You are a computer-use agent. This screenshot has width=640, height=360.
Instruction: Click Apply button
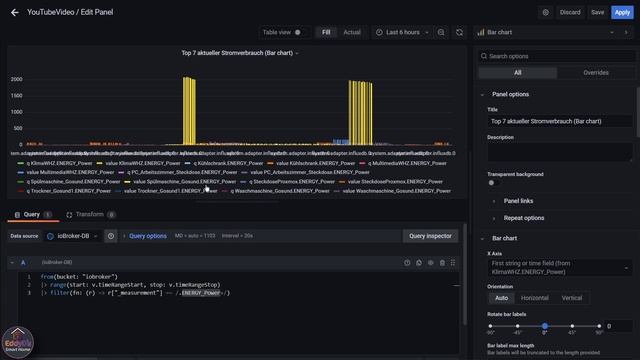622,12
